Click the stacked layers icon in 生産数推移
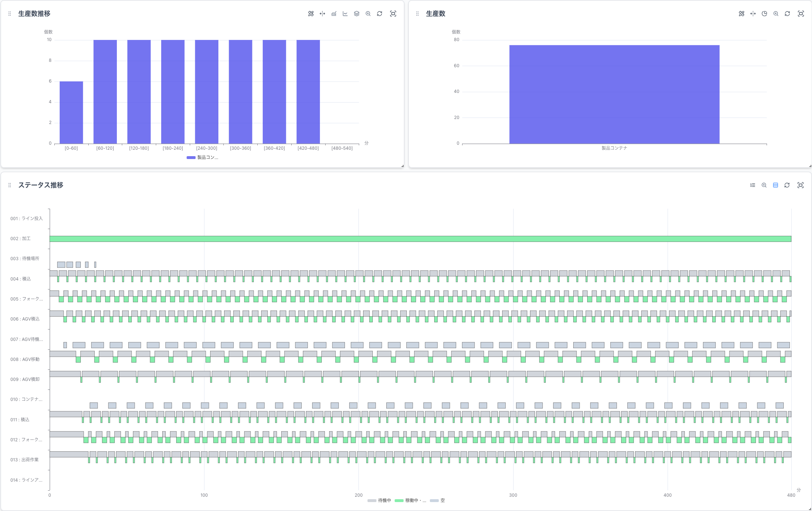Viewport: 812px width, 511px height. pyautogui.click(x=356, y=14)
